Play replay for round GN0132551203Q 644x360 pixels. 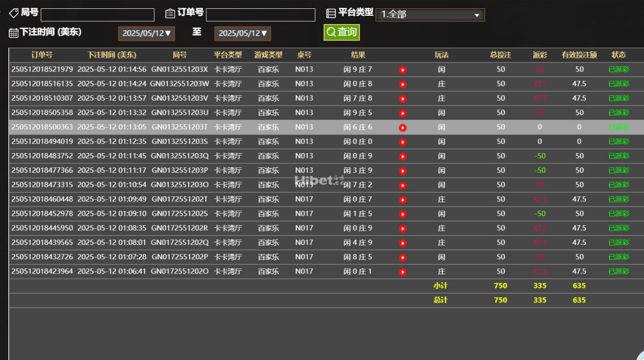(403, 156)
